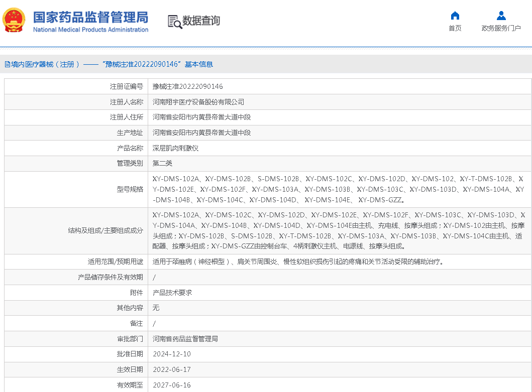Click registration number 豫械注准20222090146 in table
The image size is (532, 392).
click(187, 86)
